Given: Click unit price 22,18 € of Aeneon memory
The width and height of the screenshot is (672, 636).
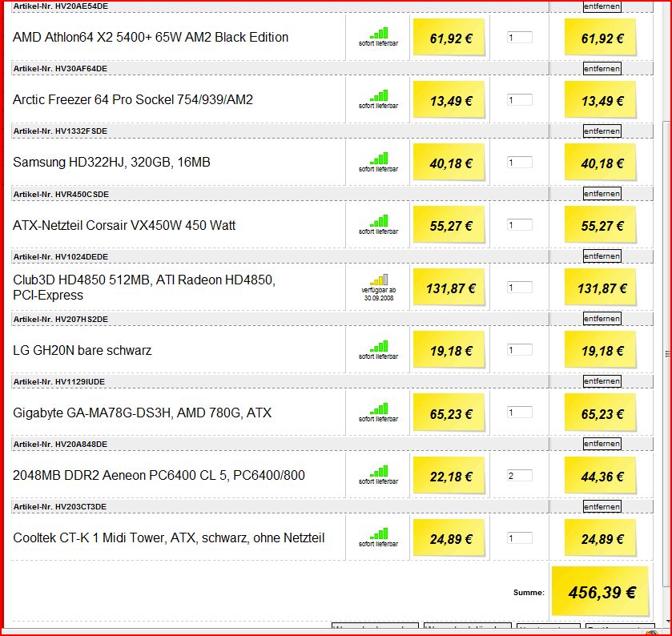Looking at the screenshot, I should pos(449,476).
